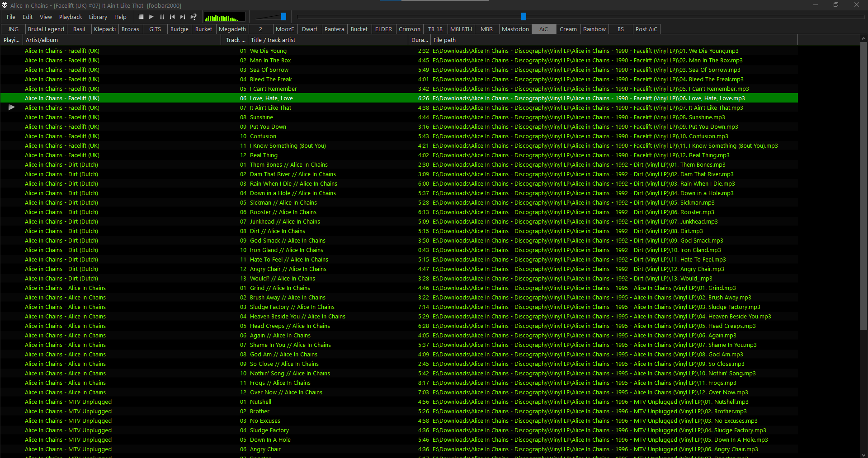Select the track "Would? // Alice In Chains"

(x=399, y=279)
